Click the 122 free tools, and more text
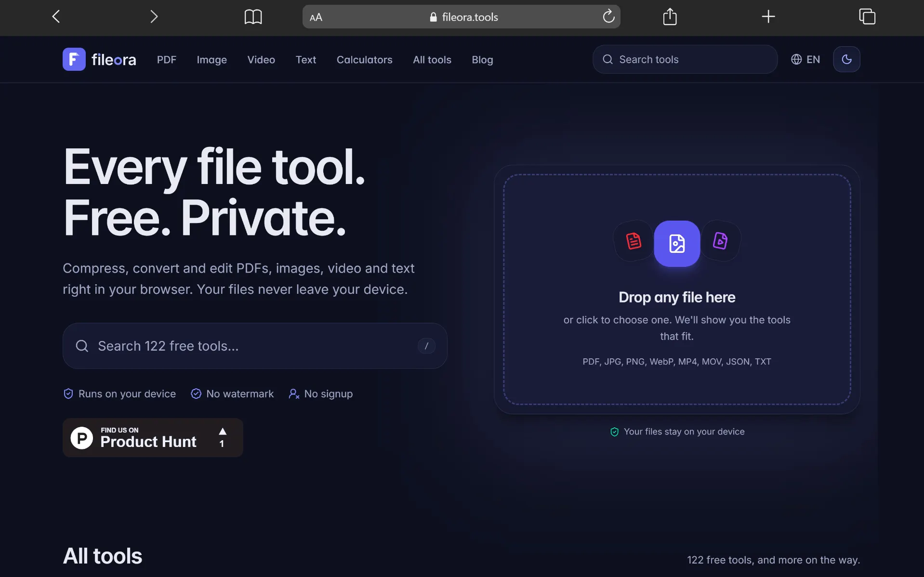Viewport: 924px width, 577px height. click(773, 560)
